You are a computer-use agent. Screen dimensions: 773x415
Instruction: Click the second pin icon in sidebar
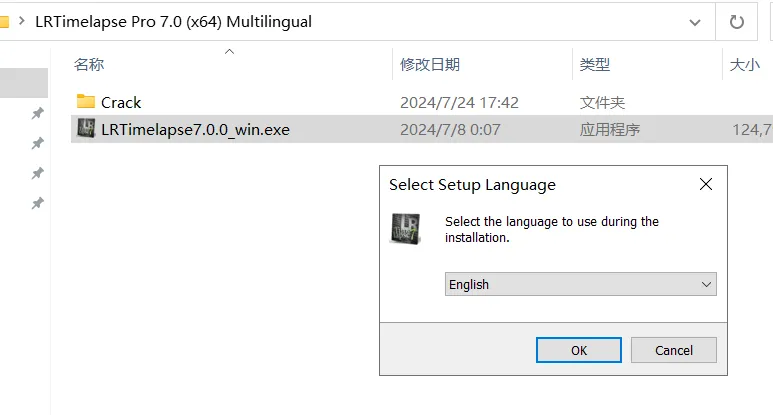pyautogui.click(x=37, y=143)
